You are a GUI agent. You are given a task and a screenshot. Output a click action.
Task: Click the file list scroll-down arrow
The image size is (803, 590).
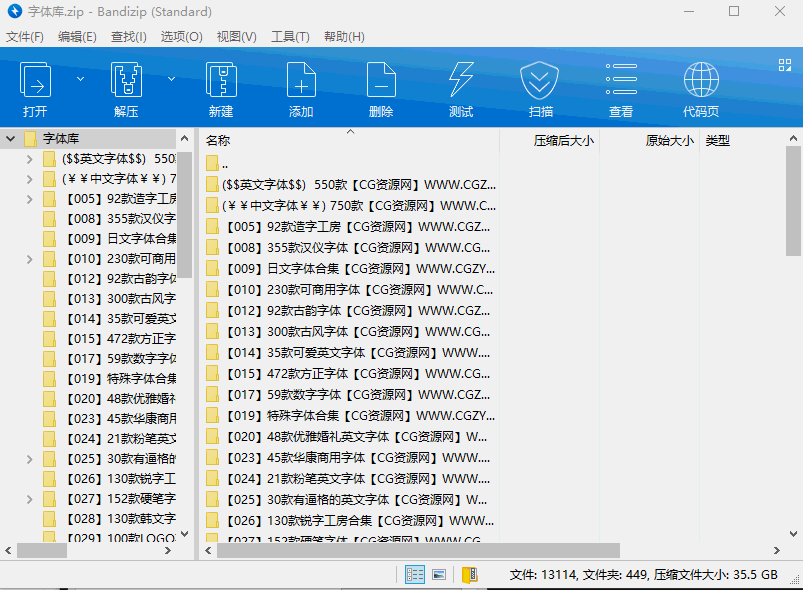(793, 534)
